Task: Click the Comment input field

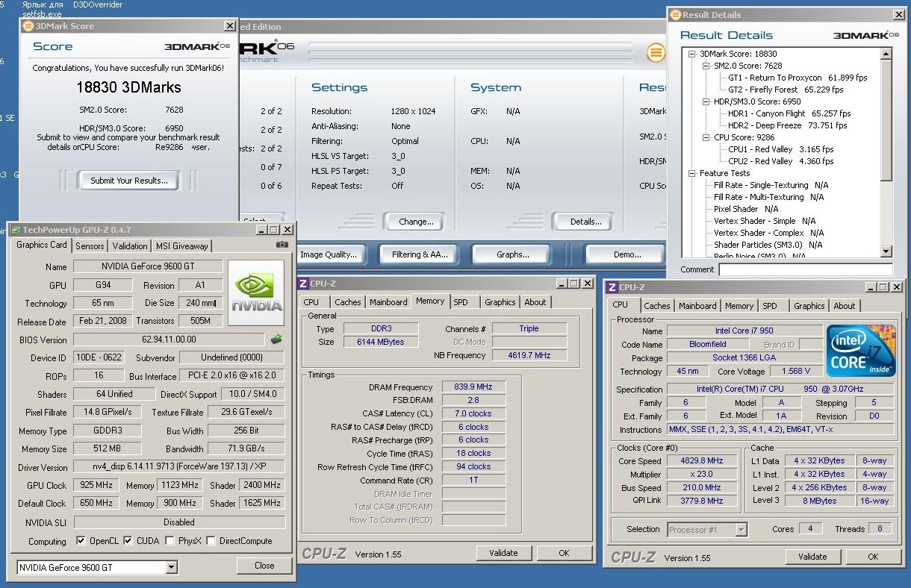Action: point(805,269)
